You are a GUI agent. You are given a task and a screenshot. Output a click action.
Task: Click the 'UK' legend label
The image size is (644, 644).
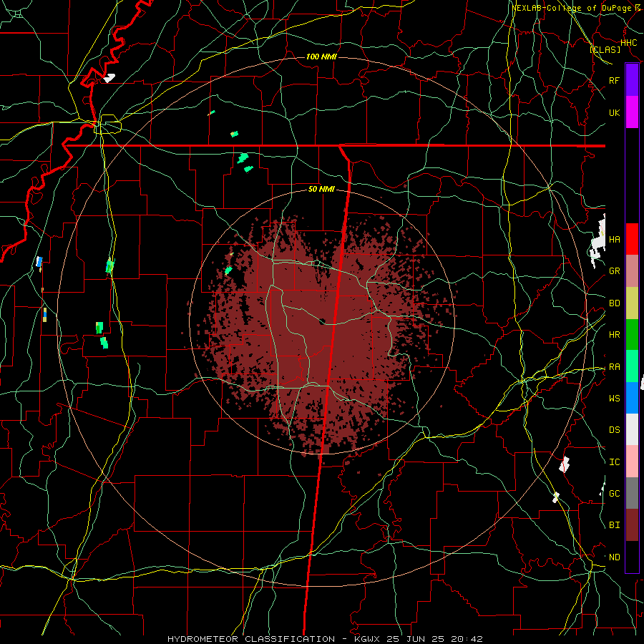[x=614, y=112]
